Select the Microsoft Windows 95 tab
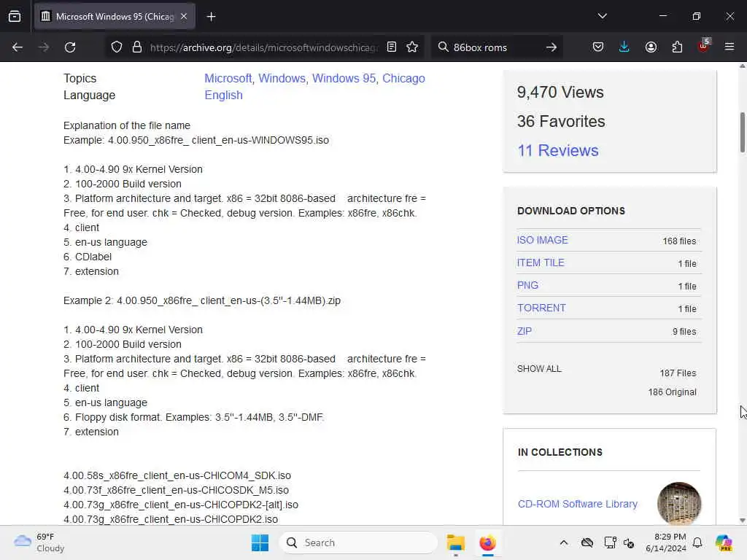Viewport: 747px width, 560px height. pyautogui.click(x=115, y=17)
